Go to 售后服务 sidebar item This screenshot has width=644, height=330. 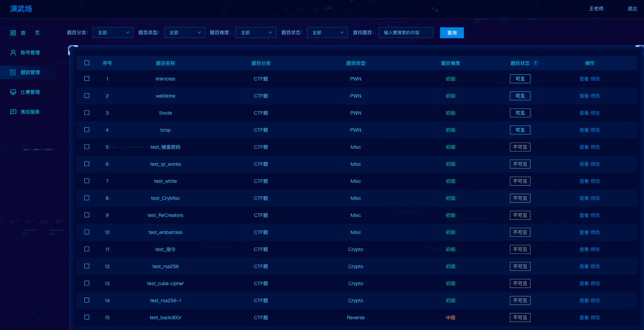30,112
